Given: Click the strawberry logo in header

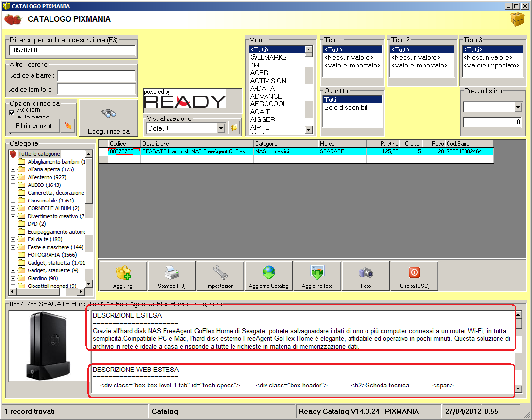Looking at the screenshot, I should (x=13, y=19).
